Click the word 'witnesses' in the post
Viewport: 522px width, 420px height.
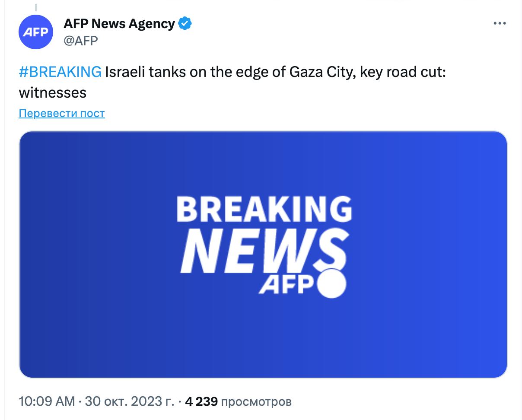[x=53, y=92]
